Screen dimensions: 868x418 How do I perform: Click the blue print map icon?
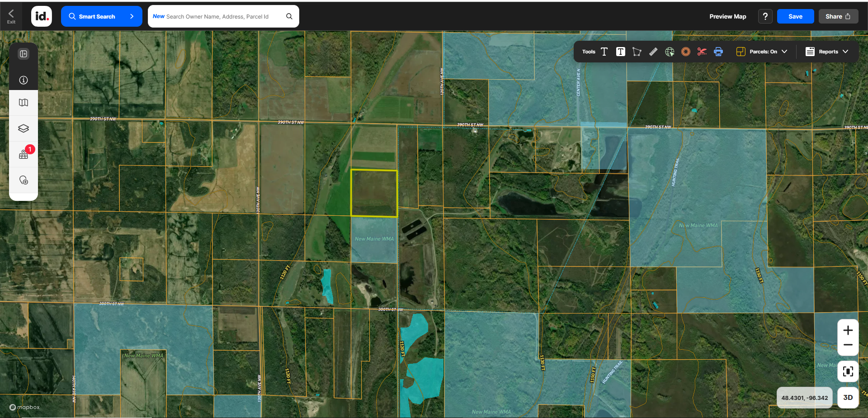pos(718,52)
